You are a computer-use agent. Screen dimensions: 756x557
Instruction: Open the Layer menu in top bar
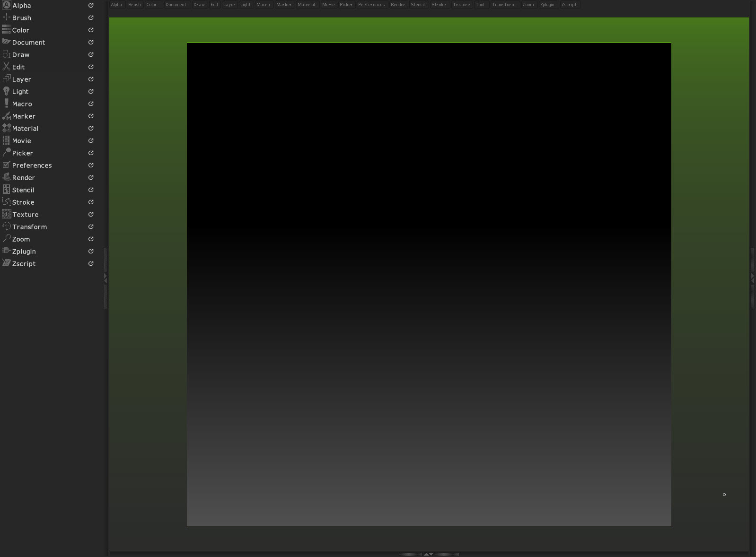pos(229,5)
